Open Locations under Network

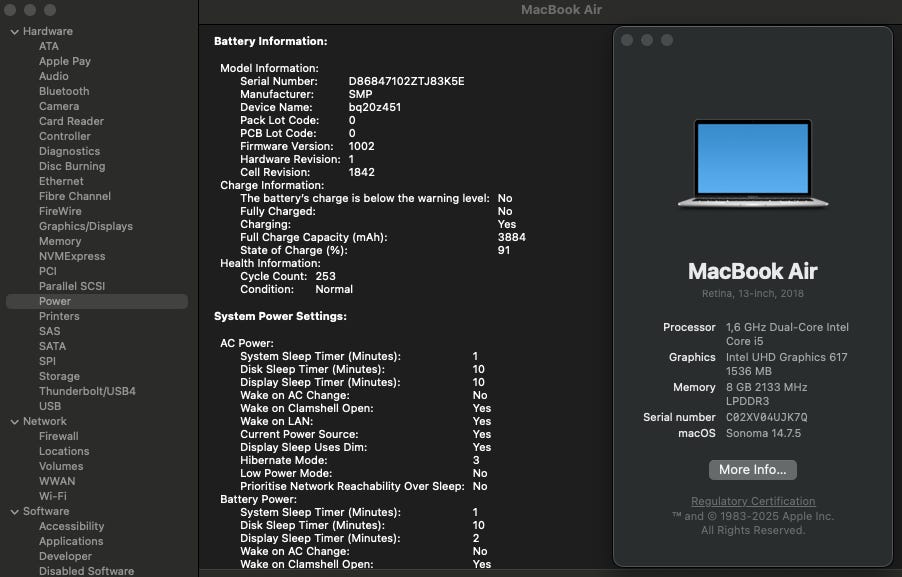64,451
